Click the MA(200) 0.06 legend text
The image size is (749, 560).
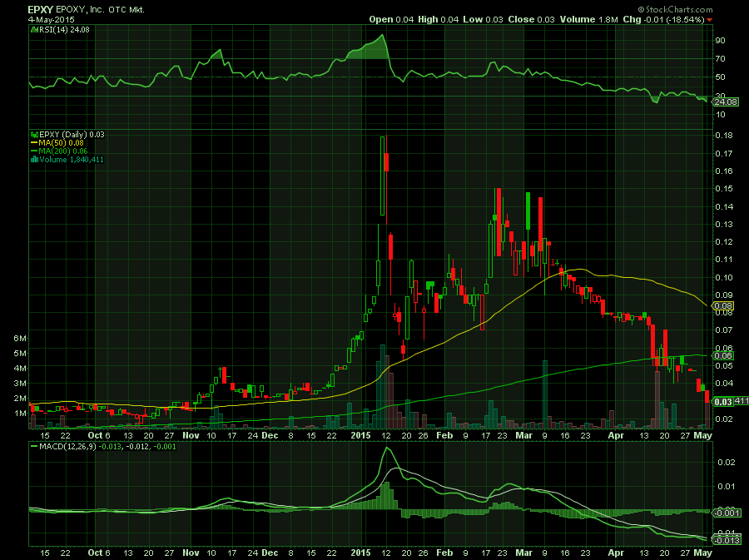[x=63, y=151]
